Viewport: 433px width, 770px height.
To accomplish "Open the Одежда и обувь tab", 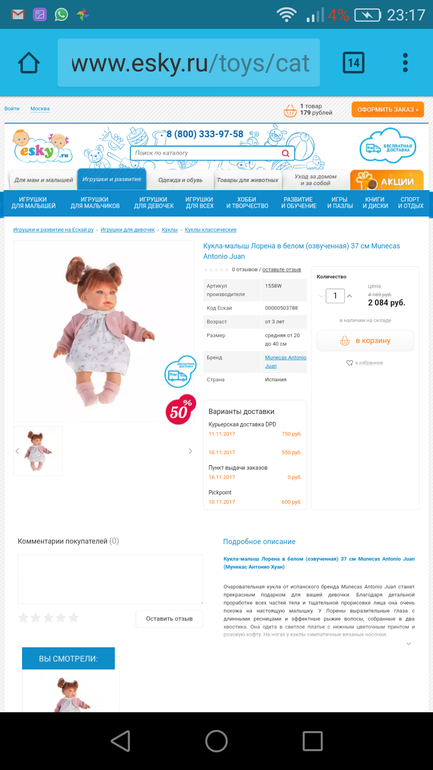I will 180,180.
